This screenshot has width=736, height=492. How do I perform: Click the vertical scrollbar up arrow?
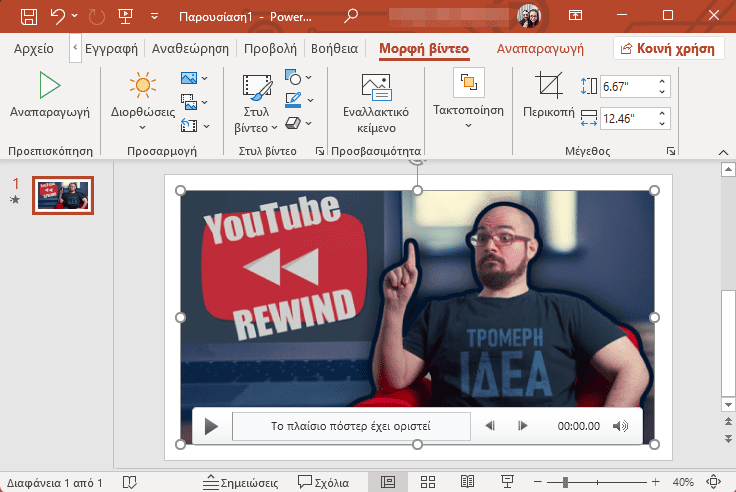pyautogui.click(x=728, y=169)
